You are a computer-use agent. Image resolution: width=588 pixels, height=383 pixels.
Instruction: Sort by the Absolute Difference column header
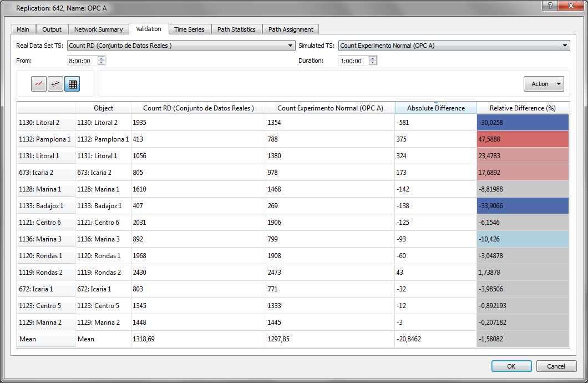(x=435, y=108)
